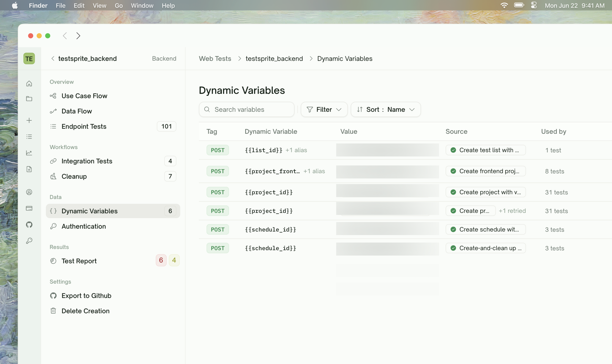Click the billing card icon in rail

tap(29, 208)
